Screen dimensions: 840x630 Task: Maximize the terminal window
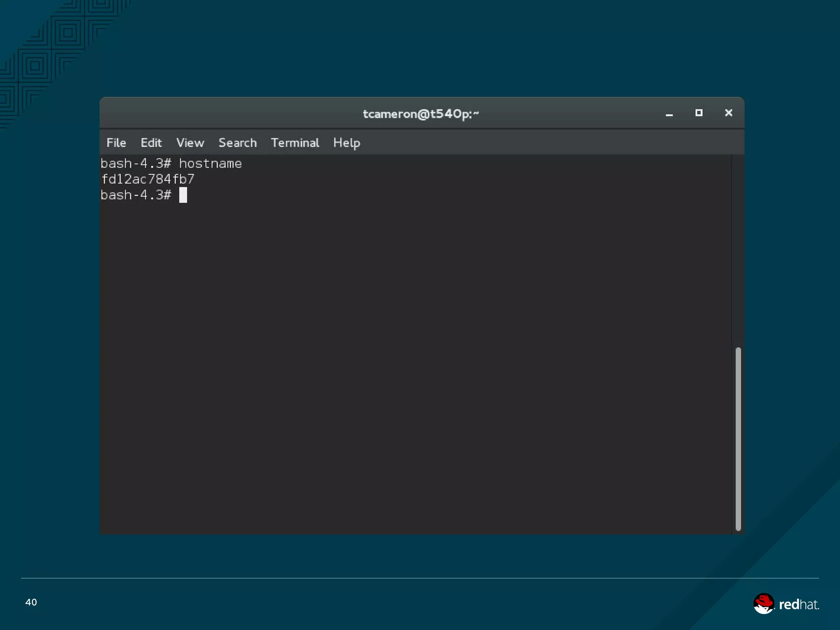tap(699, 113)
